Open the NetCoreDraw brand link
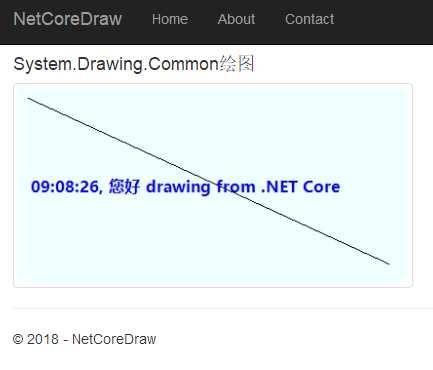This screenshot has width=433, height=370. pyautogui.click(x=68, y=19)
